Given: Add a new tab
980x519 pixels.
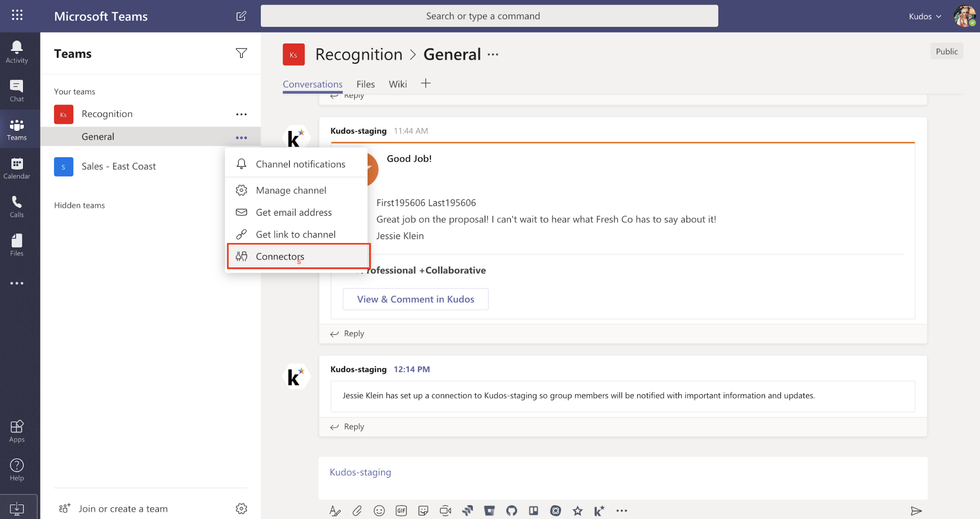Looking at the screenshot, I should (426, 83).
